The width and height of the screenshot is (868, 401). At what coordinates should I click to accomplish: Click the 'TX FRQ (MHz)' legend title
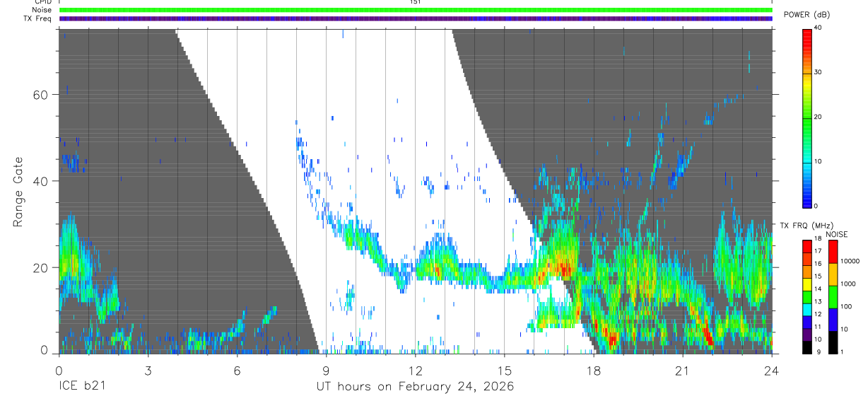click(x=807, y=225)
